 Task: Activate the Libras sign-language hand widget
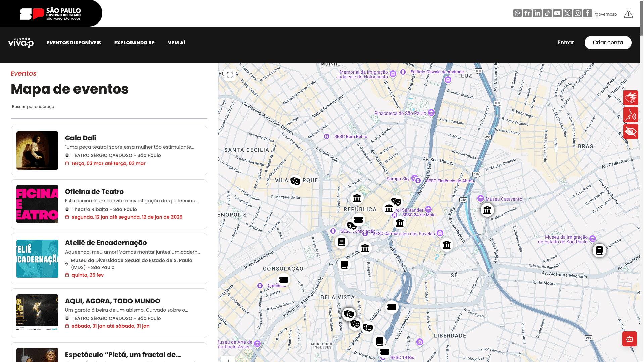click(631, 98)
